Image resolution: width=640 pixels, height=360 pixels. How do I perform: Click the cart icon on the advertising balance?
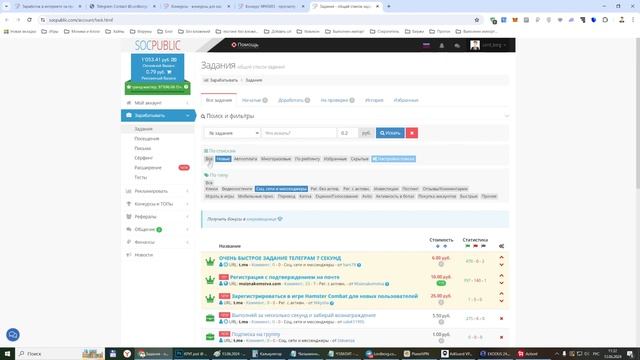169,72
